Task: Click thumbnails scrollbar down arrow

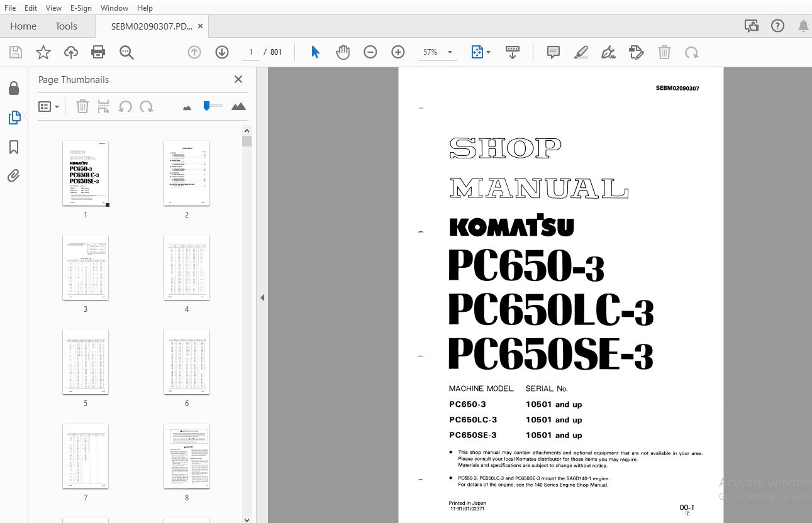Action: point(247,519)
